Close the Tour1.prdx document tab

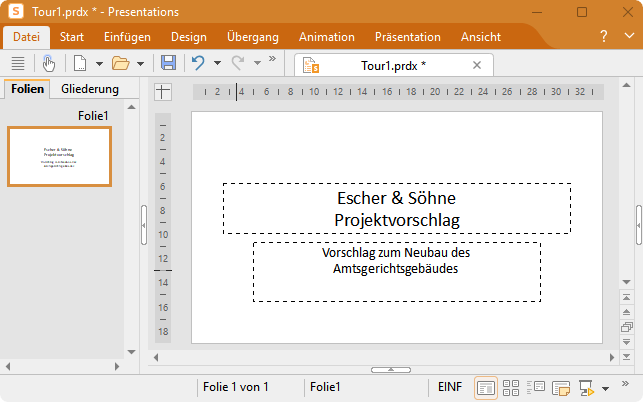(x=476, y=65)
